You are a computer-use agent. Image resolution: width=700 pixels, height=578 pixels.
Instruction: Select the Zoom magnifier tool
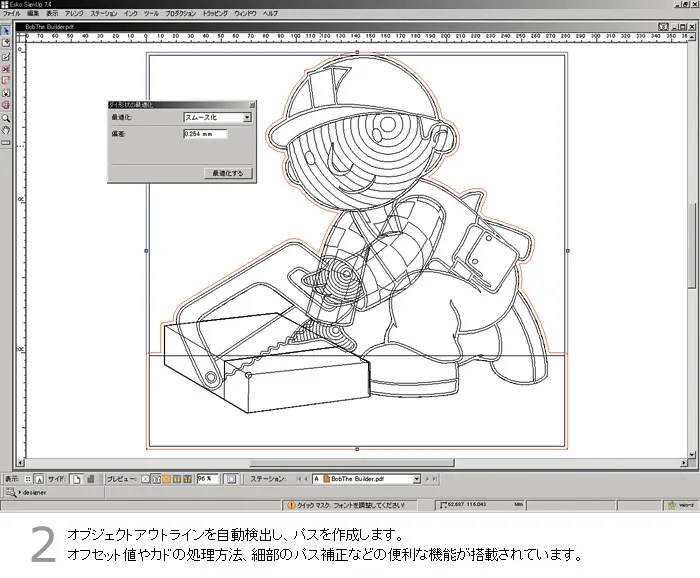tap(6, 117)
